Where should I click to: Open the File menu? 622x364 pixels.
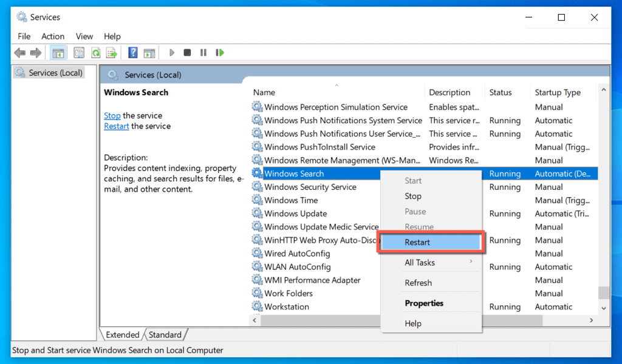pos(24,36)
